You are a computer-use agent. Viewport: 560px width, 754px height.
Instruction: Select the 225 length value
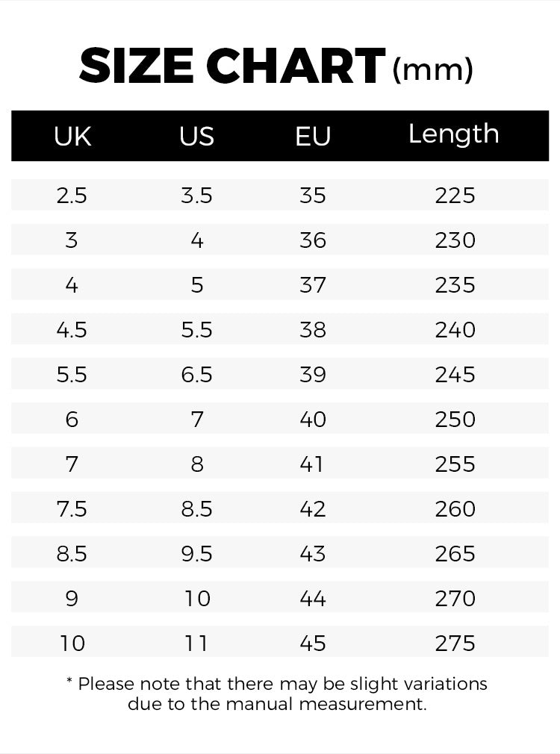coord(455,196)
